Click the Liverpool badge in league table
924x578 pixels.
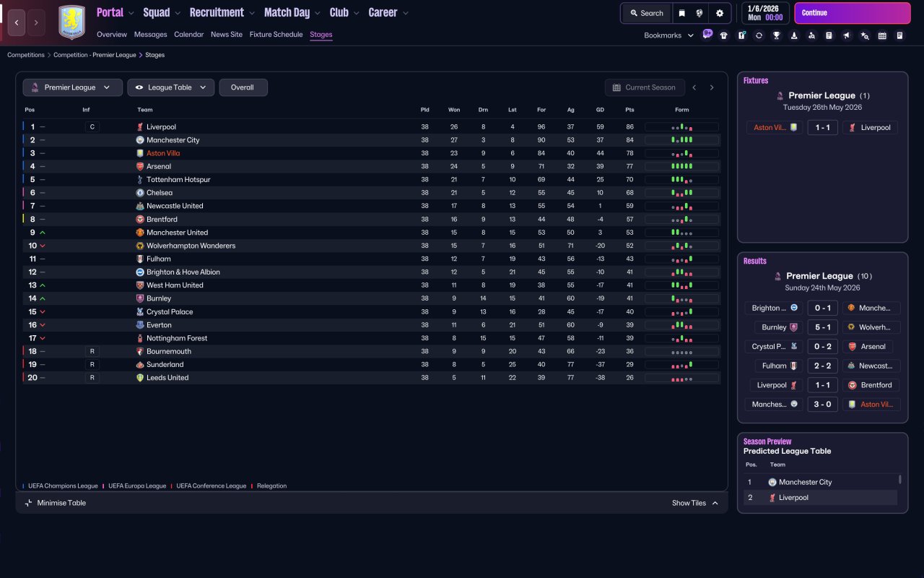(x=140, y=127)
